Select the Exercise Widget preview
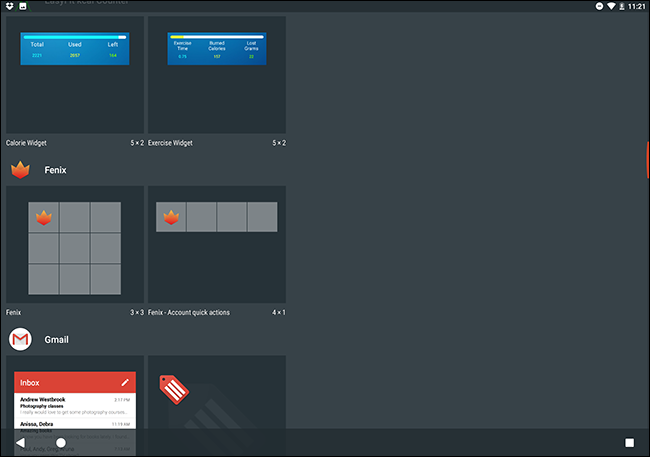 [217, 75]
